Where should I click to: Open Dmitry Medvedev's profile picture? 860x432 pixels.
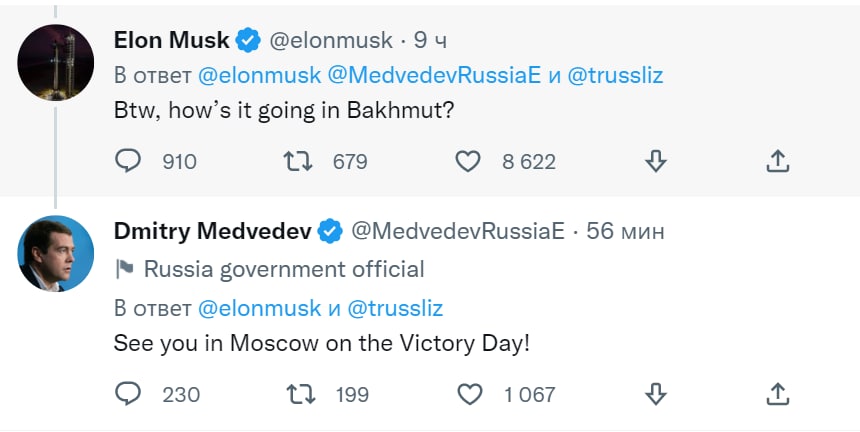click(x=56, y=253)
